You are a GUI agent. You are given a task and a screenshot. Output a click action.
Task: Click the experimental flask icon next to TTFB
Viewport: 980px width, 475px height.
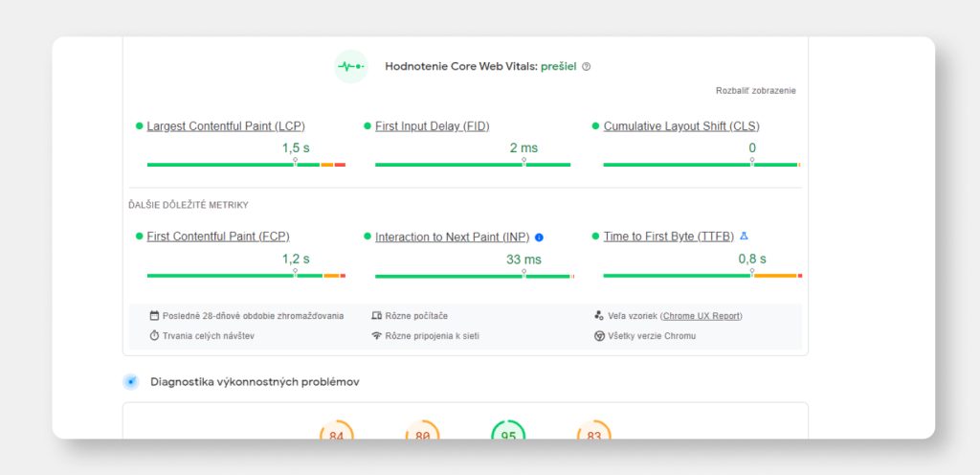click(744, 236)
